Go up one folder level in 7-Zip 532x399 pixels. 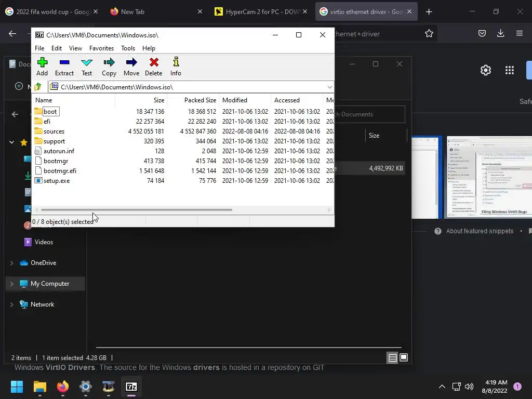[x=38, y=87]
